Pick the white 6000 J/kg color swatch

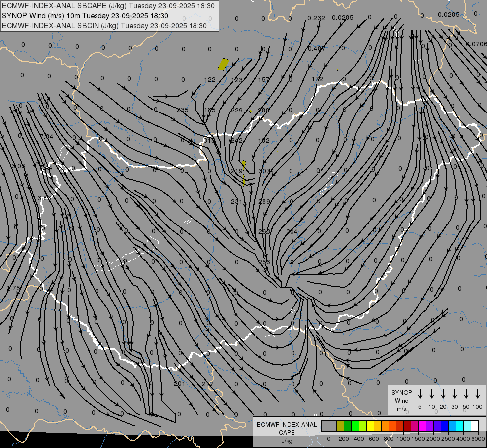(475, 426)
